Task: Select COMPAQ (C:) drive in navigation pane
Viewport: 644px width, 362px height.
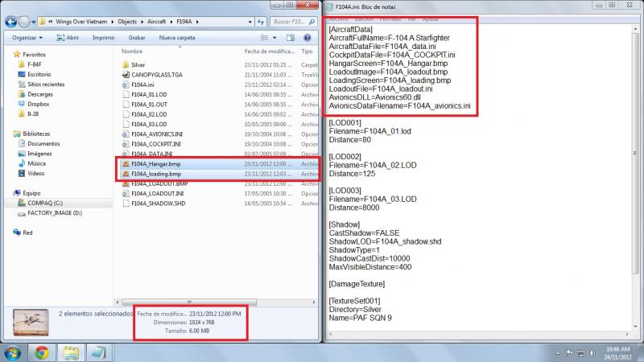Action: point(45,204)
